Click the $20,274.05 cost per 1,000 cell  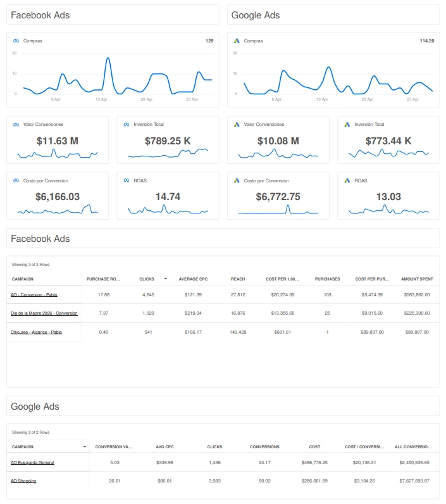283,295
